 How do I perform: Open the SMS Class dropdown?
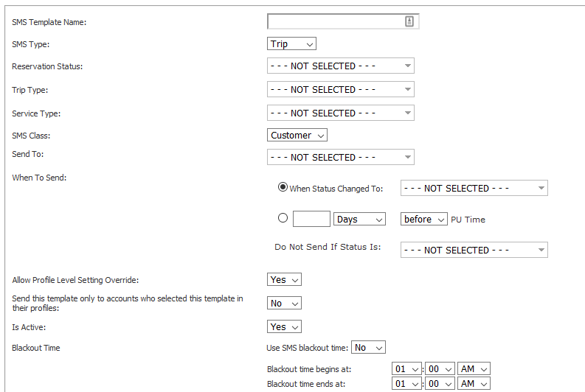point(297,136)
